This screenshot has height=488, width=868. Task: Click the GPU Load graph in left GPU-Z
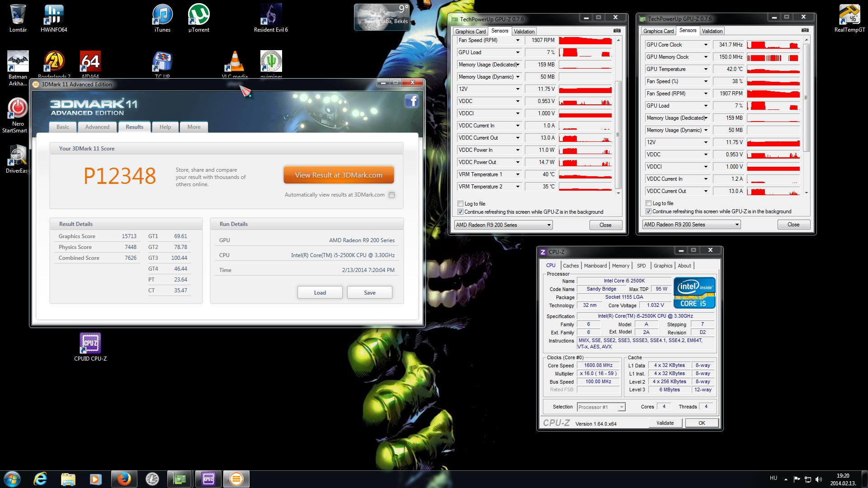585,52
